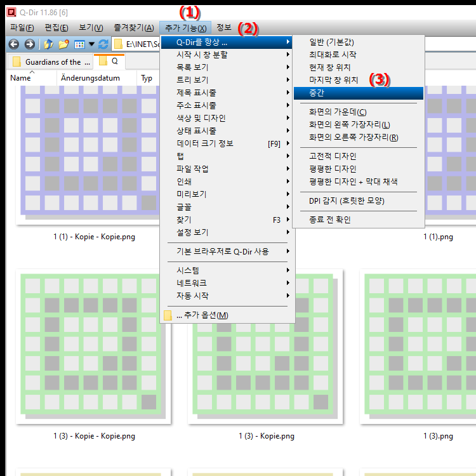Click the folder-up navigation icon
Screen dimensions: 476x476
click(48, 44)
